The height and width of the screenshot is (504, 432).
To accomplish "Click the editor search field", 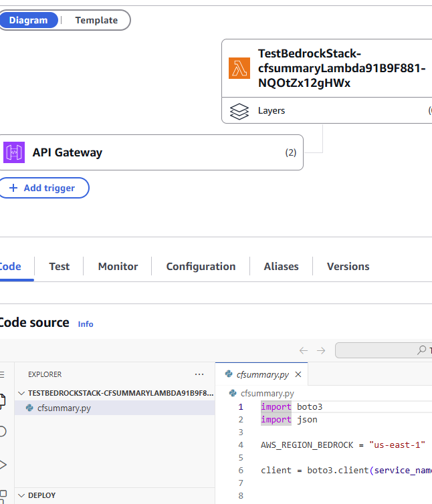I will (383, 350).
